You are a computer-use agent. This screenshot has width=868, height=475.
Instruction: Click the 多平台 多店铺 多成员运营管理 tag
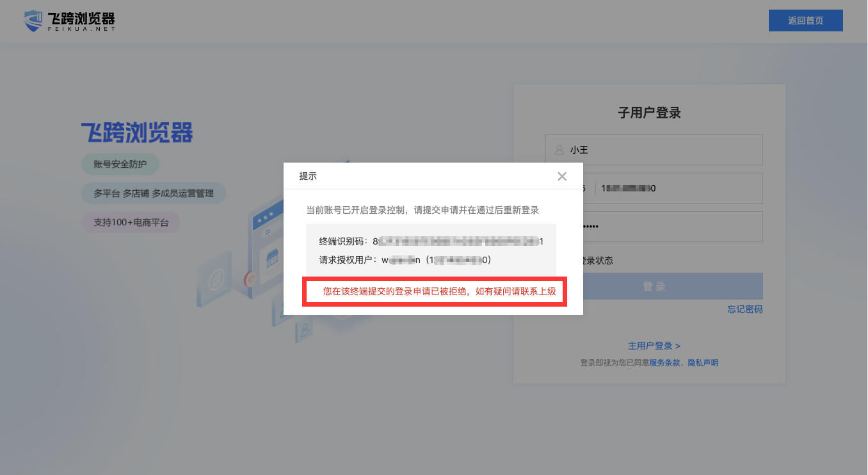point(154,193)
